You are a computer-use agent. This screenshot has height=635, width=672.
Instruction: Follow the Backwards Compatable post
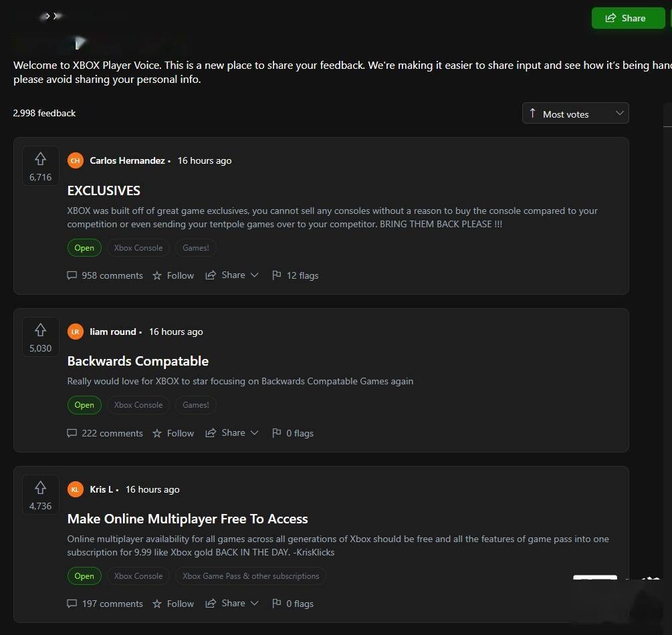click(x=173, y=433)
